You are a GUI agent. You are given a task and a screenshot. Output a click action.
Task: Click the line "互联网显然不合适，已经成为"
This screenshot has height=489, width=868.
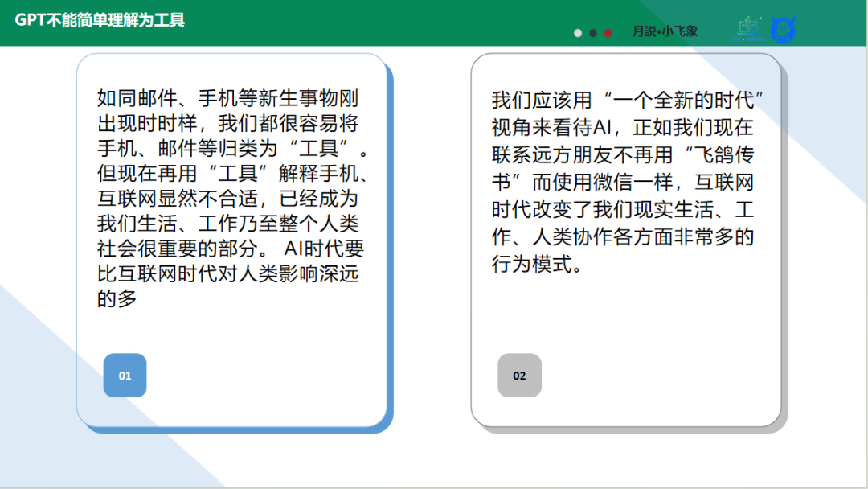point(228,199)
